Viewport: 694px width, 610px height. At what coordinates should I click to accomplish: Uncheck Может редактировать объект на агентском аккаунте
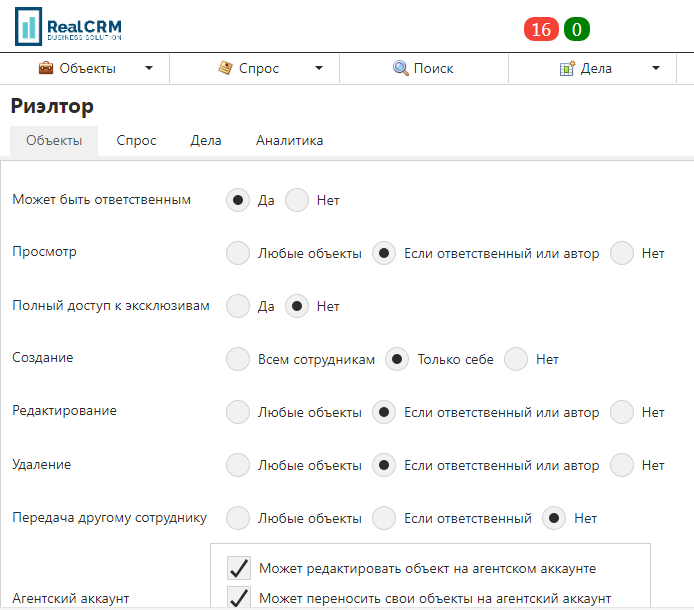tap(239, 568)
